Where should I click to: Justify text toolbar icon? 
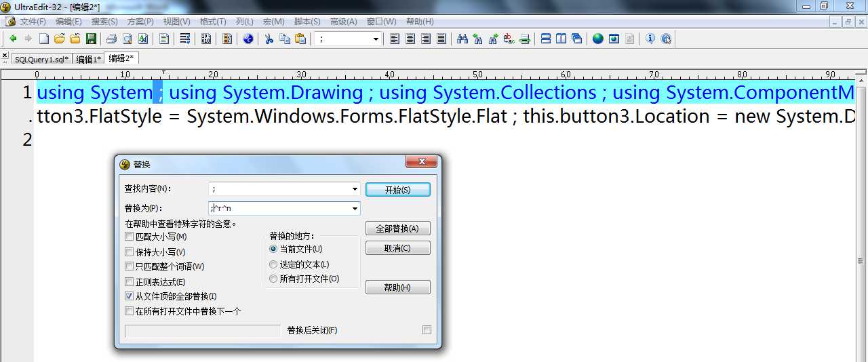point(441,39)
